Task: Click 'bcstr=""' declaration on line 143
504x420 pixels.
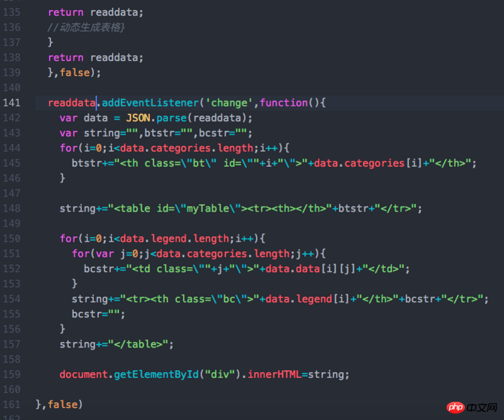Action: [223, 133]
